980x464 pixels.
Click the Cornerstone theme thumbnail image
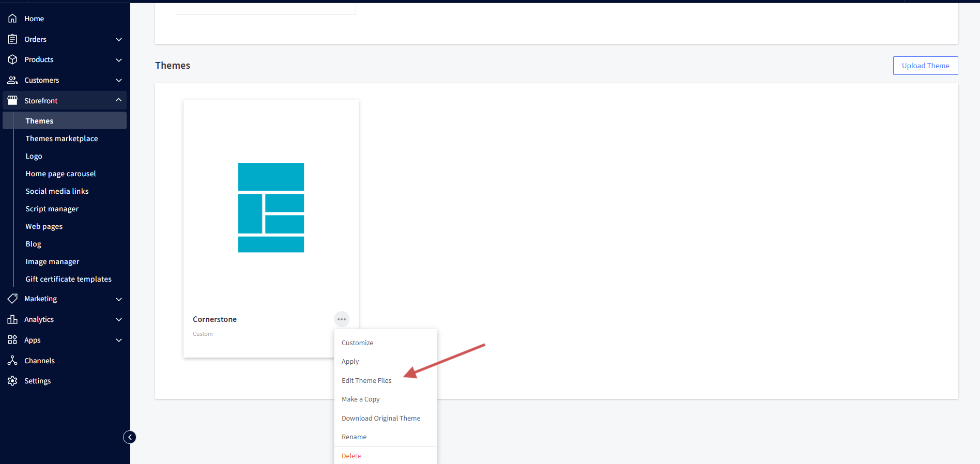(271, 208)
